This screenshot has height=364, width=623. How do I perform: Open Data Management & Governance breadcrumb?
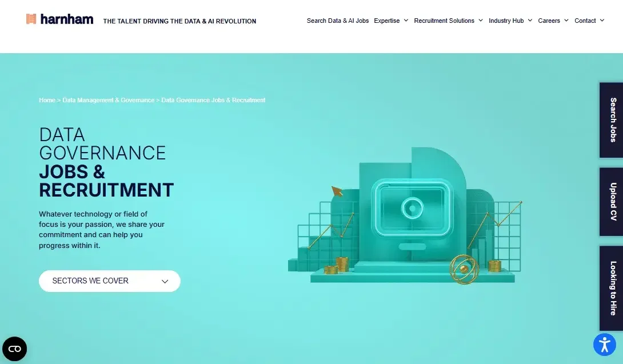pos(108,100)
